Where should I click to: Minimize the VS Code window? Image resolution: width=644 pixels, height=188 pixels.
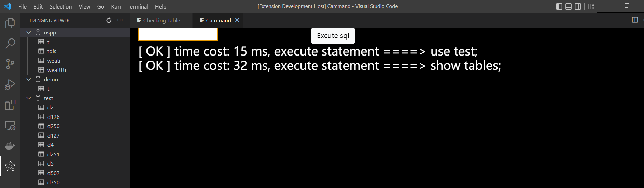[x=607, y=6]
